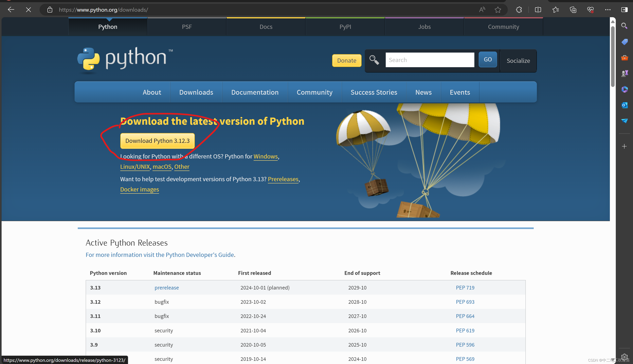The image size is (633, 364).
Task: Select the Docs top tab
Action: tap(266, 27)
